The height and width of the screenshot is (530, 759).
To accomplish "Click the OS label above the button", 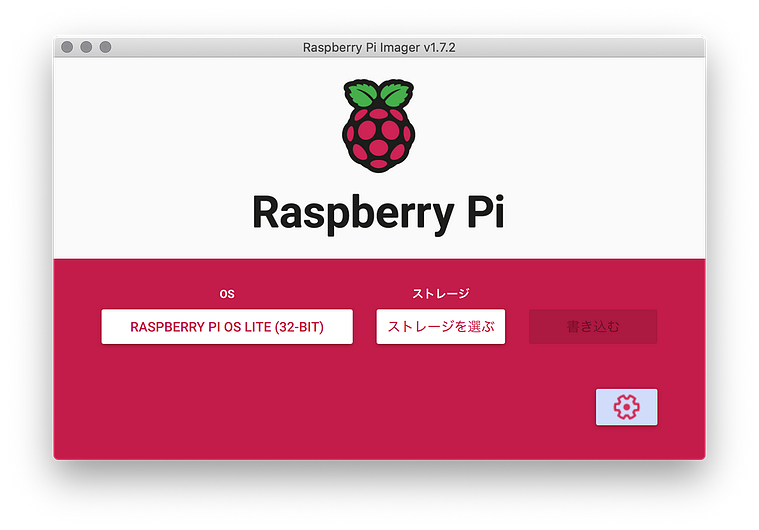I will click(227, 294).
